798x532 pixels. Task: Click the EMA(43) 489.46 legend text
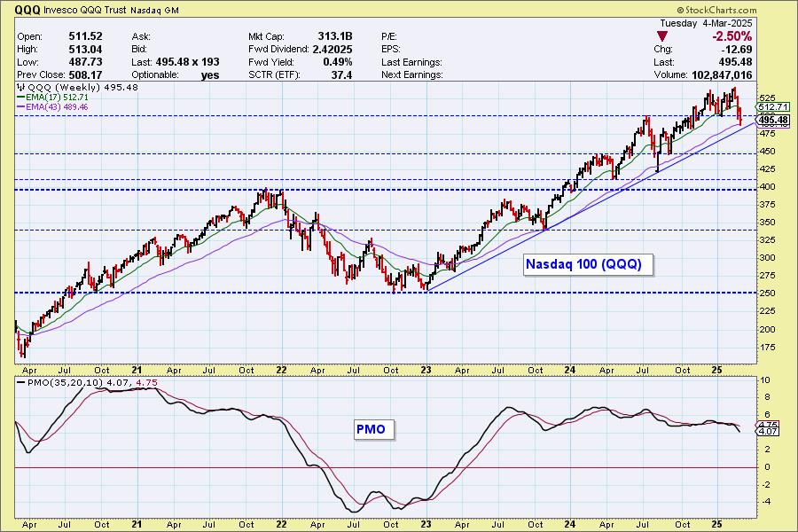(57, 107)
